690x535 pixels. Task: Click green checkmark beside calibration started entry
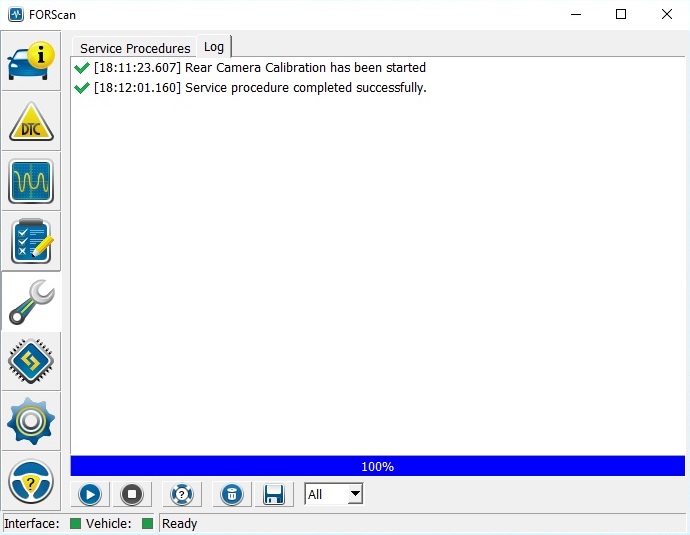coord(82,68)
